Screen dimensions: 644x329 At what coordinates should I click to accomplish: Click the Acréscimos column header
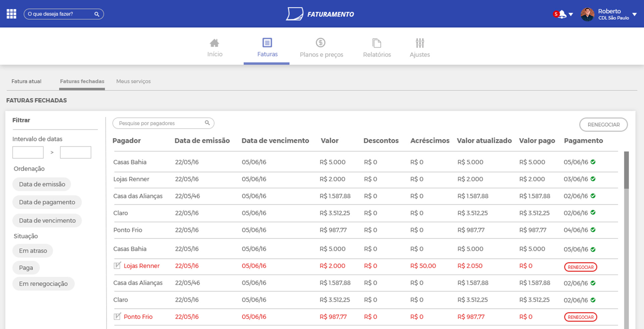pyautogui.click(x=430, y=141)
